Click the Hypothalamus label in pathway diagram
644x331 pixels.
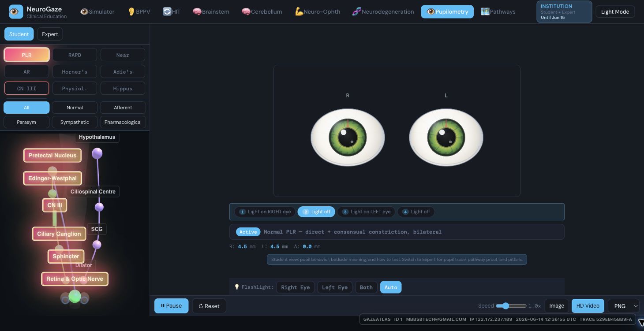97,137
